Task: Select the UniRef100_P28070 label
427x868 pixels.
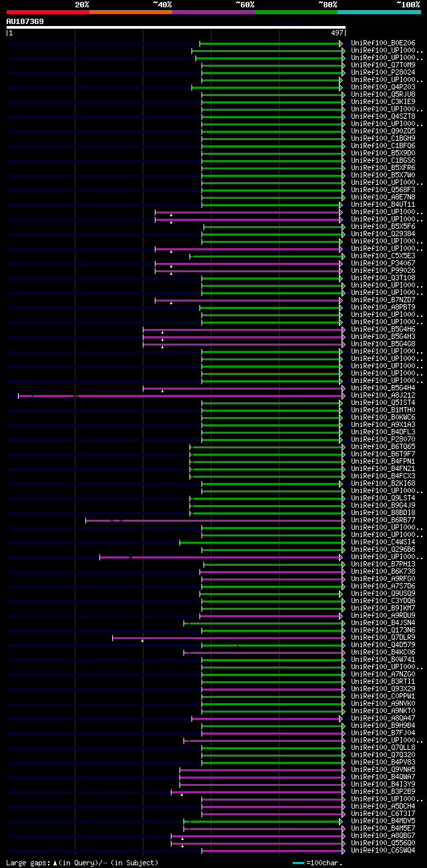Action: (384, 440)
